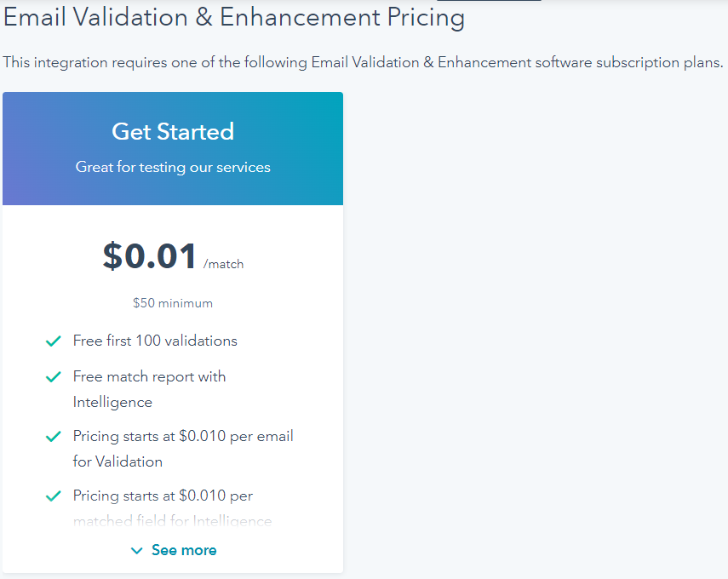Select the Great for testing our services subtitle
728x579 pixels.
tap(173, 167)
